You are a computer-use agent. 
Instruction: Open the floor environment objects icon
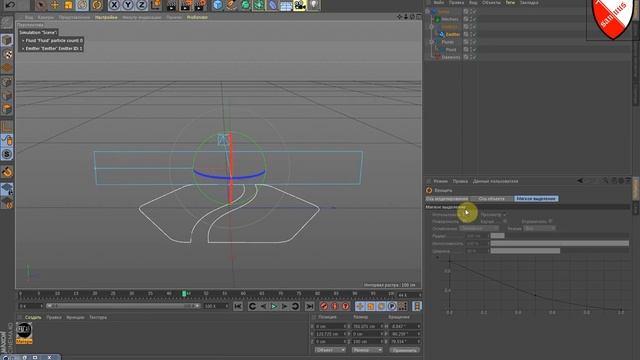click(x=286, y=5)
